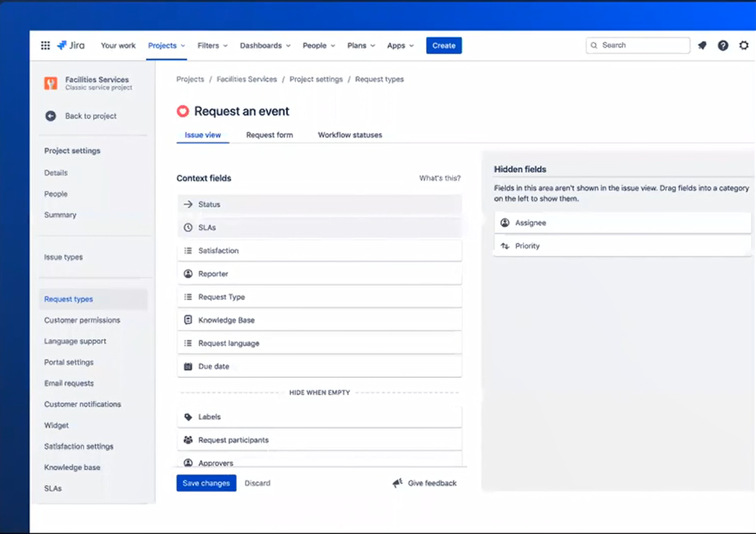Click the Request Type list icon
Image resolution: width=756 pixels, height=534 pixels.
point(188,297)
